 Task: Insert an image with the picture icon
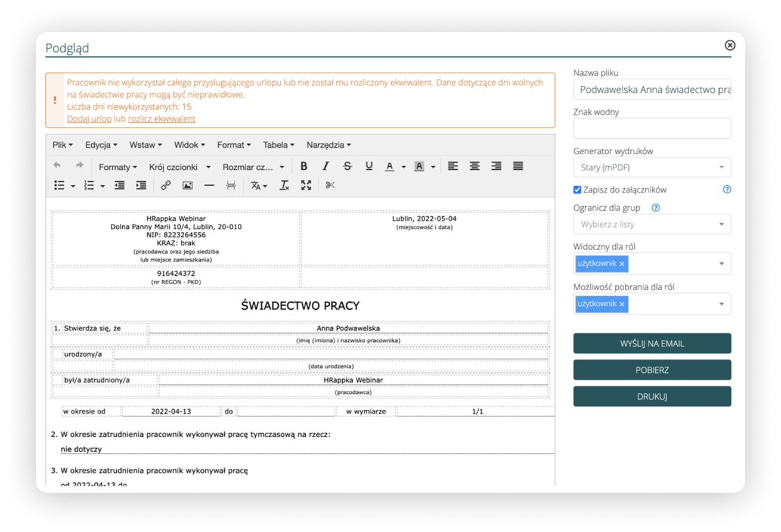click(187, 186)
